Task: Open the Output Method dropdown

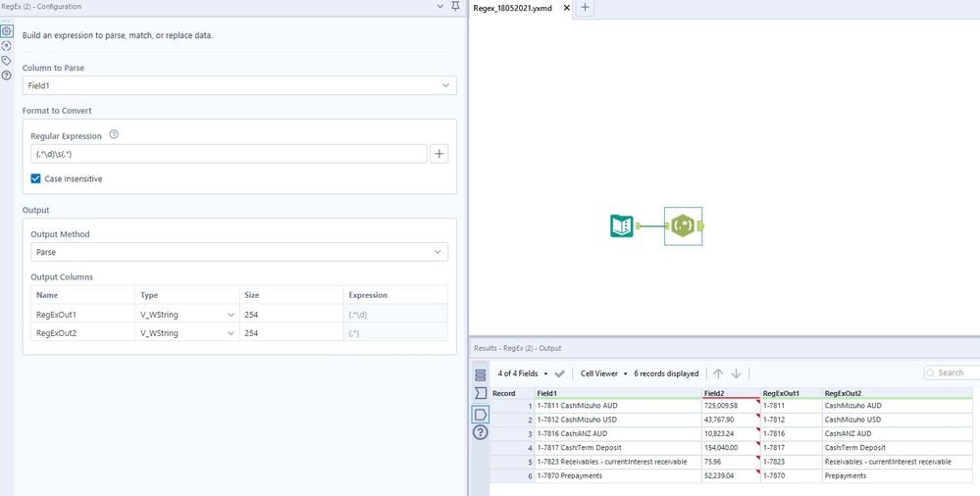Action: tap(239, 252)
